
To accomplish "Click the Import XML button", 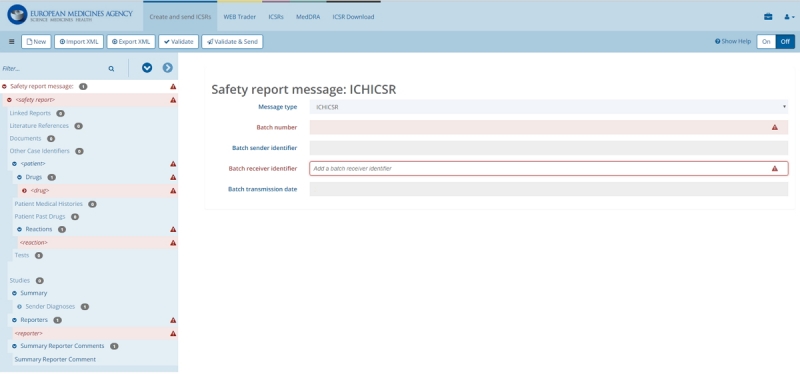I will [x=79, y=42].
